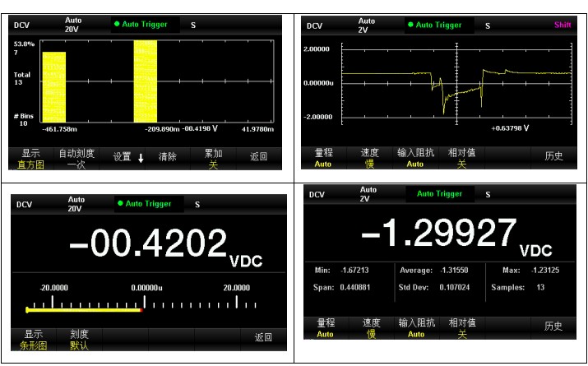
Task: Toggle 相对值 relative value on trend chart screen
Action: [x=461, y=158]
